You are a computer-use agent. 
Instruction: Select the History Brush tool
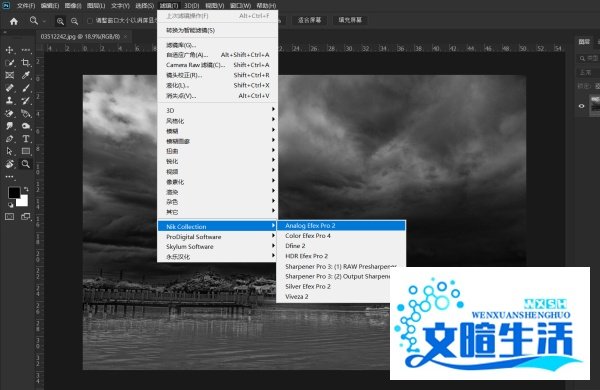click(x=26, y=101)
